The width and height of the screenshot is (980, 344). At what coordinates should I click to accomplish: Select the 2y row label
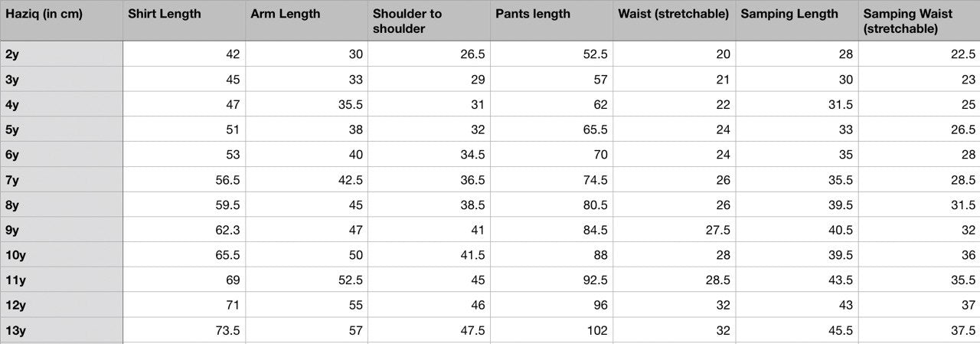point(61,54)
